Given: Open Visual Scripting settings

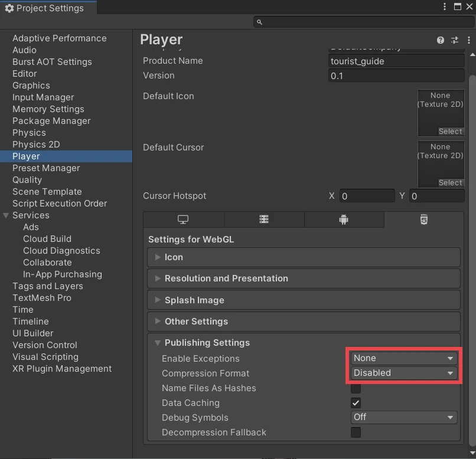Looking at the screenshot, I should 45,357.
